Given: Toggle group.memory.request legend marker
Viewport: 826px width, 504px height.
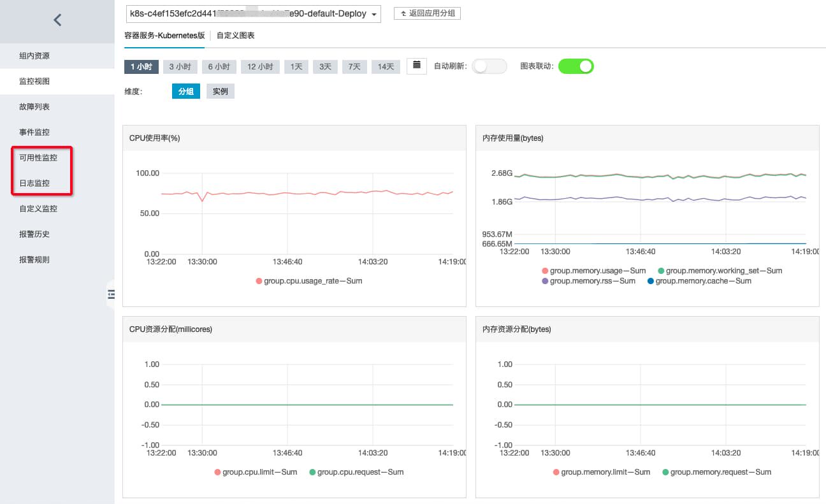Looking at the screenshot, I should pos(665,472).
